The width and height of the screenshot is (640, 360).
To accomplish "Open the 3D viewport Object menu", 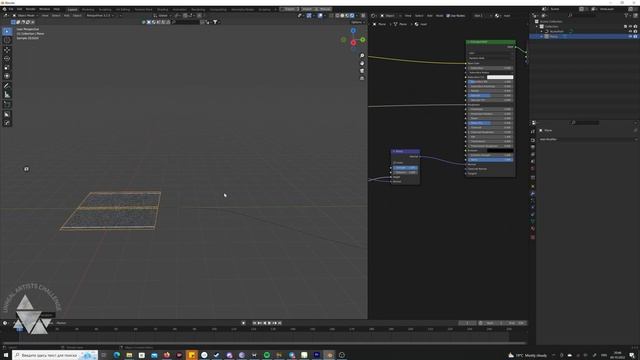I will (x=77, y=16).
